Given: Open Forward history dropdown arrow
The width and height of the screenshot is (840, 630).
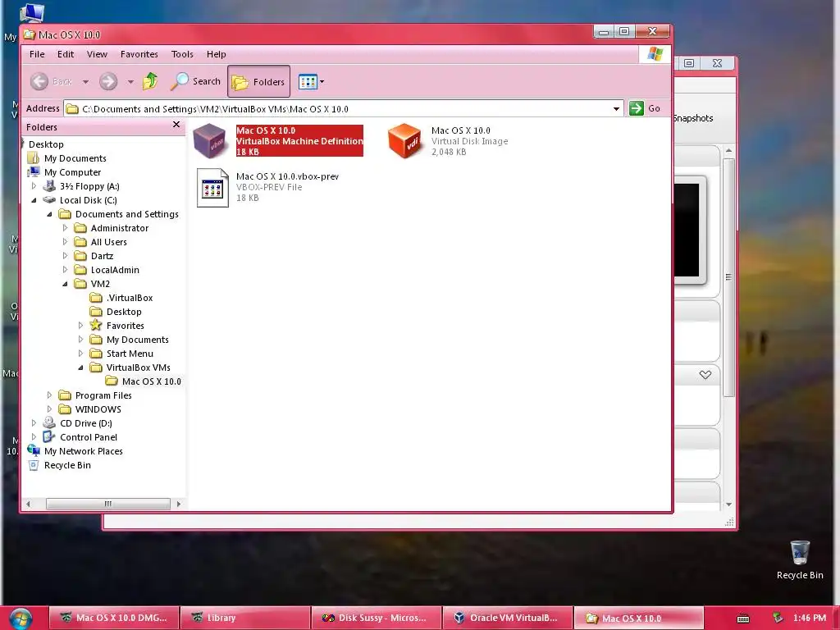Looking at the screenshot, I should [x=130, y=82].
